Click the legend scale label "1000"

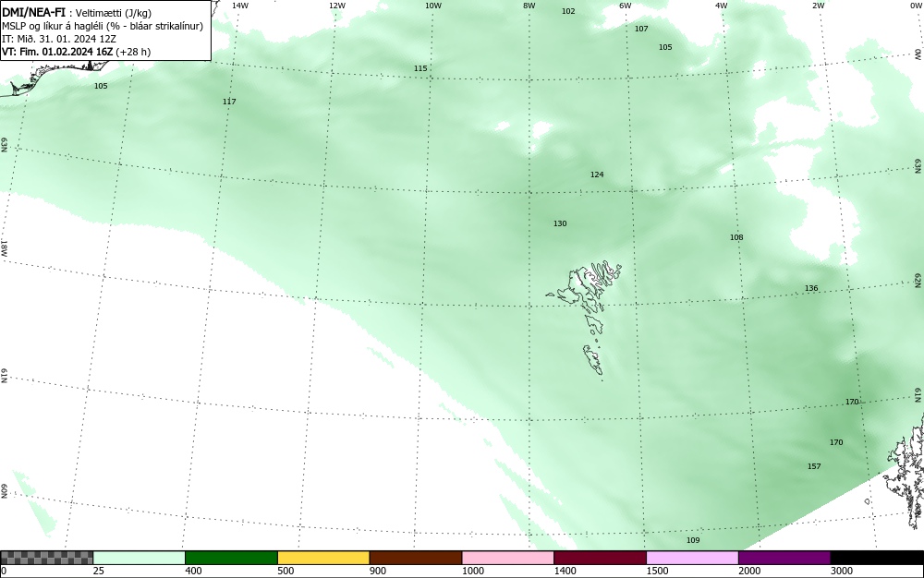pos(472,571)
